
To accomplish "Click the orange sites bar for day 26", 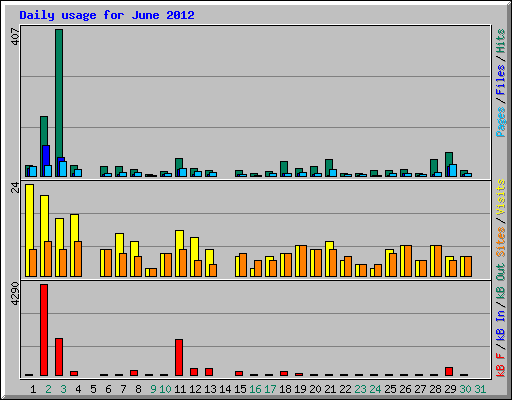I will [408, 261].
